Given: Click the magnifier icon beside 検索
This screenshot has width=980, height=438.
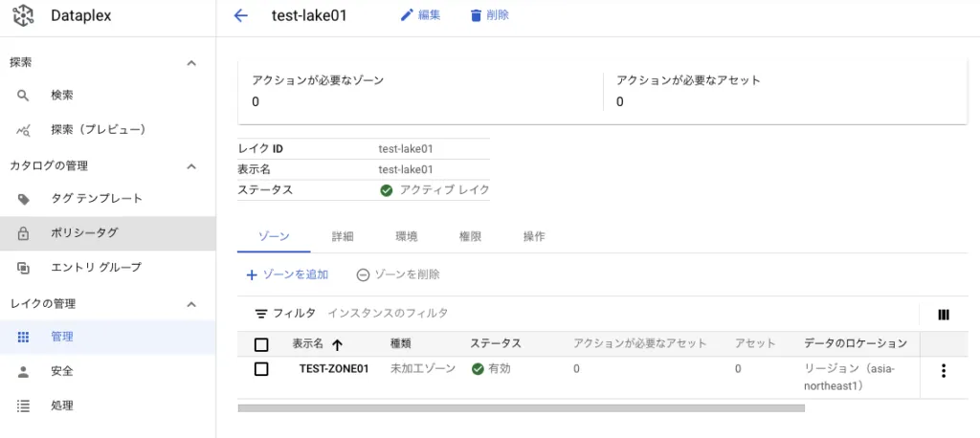Looking at the screenshot, I should (23, 96).
